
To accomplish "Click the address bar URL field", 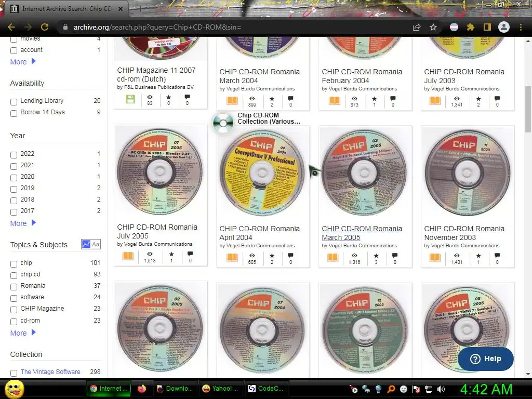I will 234,27.
